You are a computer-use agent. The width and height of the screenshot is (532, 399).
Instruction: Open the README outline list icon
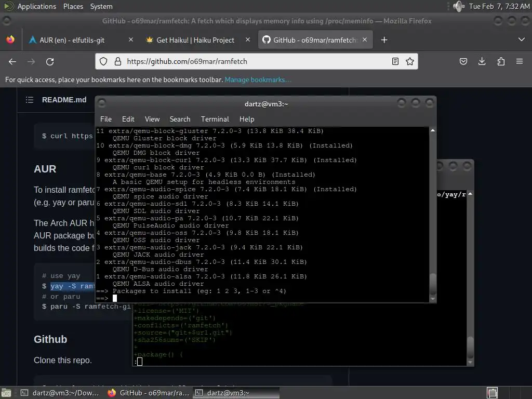pyautogui.click(x=30, y=100)
